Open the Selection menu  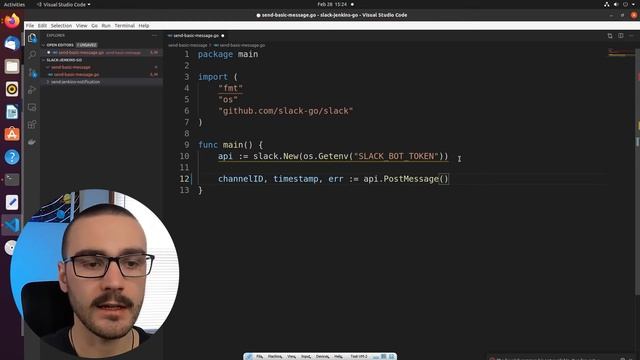point(61,26)
